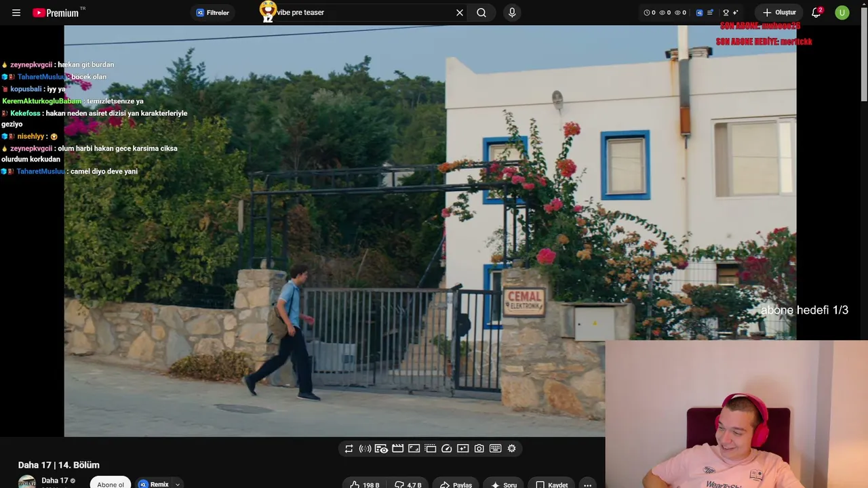
Task: Open more actions three-dot menu
Action: tap(587, 485)
